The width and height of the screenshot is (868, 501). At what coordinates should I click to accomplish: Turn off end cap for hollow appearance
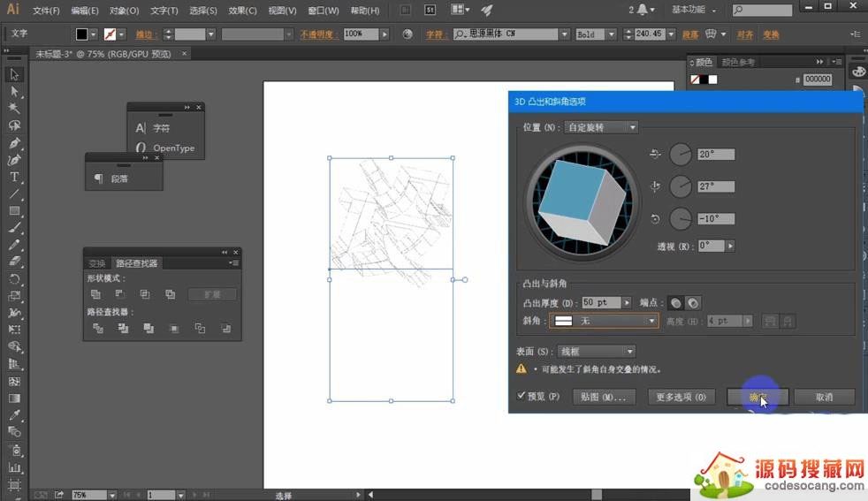(693, 302)
